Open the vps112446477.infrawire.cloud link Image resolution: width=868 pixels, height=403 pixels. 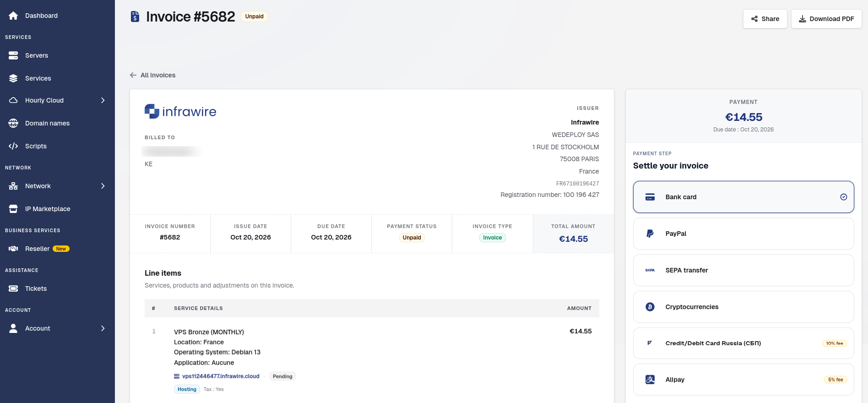tap(221, 376)
